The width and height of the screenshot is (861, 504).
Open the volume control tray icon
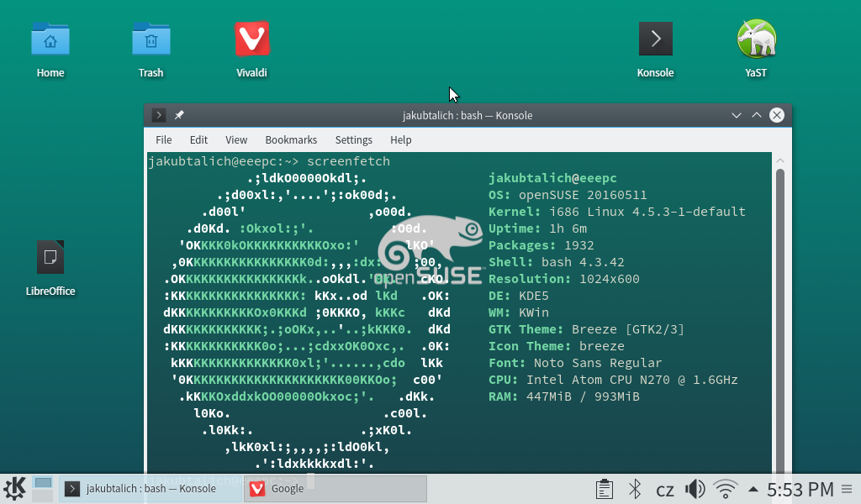pyautogui.click(x=695, y=489)
